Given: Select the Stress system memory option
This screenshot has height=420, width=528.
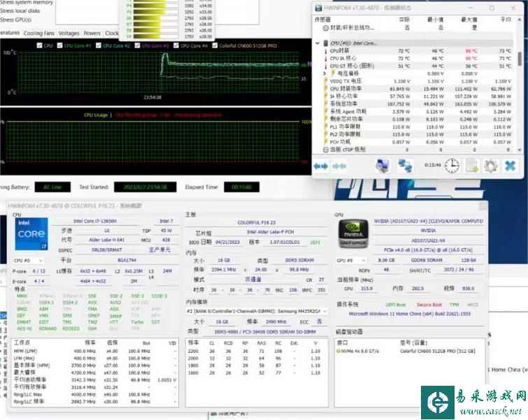Looking at the screenshot, I should tap(27, 2).
